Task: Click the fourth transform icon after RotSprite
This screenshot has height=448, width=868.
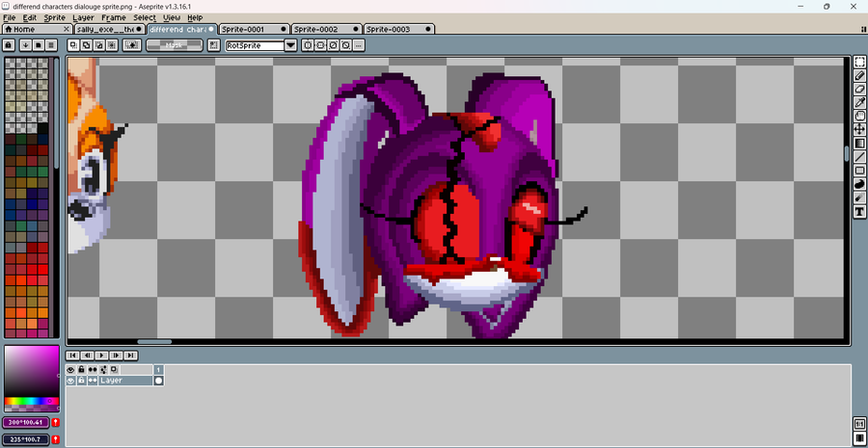Action: [x=345, y=45]
